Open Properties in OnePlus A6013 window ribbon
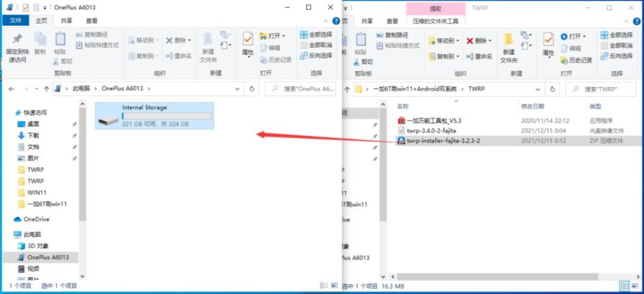The width and height of the screenshot is (644, 294). pyautogui.click(x=248, y=45)
